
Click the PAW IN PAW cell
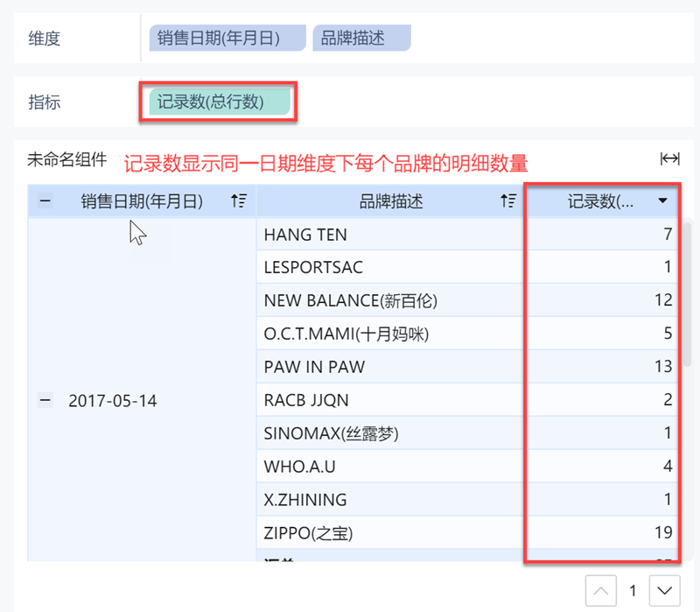390,366
